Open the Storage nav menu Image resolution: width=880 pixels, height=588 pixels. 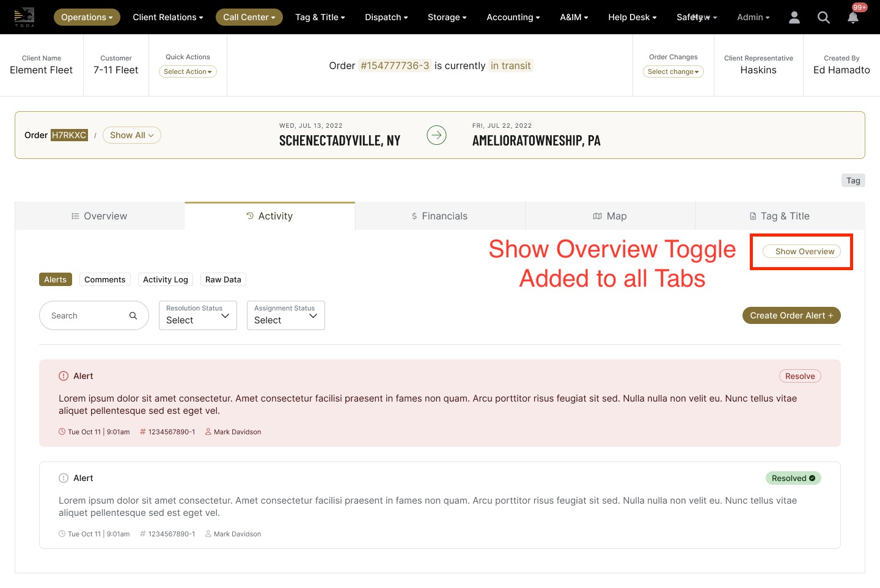(447, 17)
